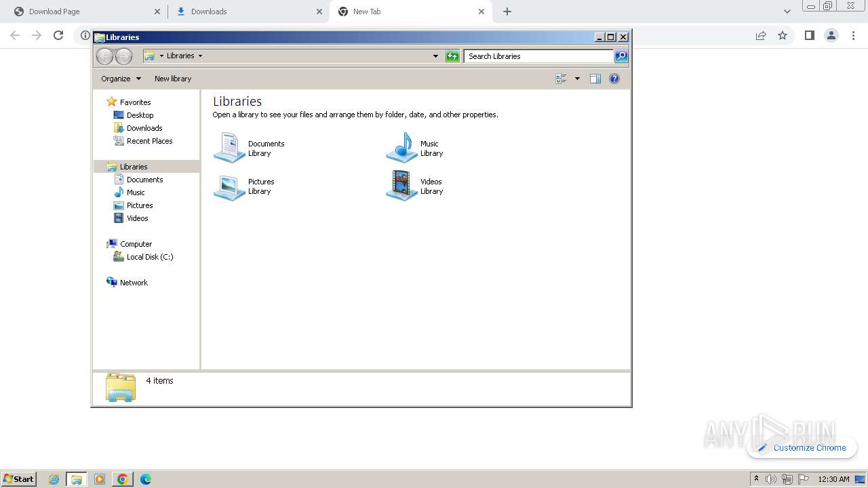Open Downloads in Favorites
Image resolution: width=868 pixels, height=488 pixels.
tap(144, 128)
